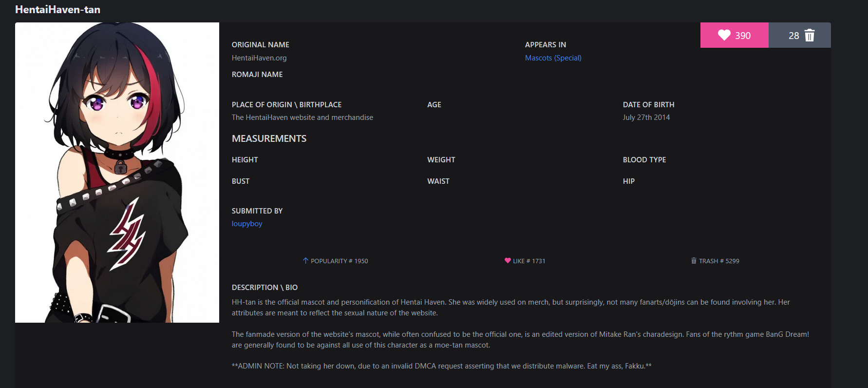
Task: Click the BUST label
Action: click(241, 181)
